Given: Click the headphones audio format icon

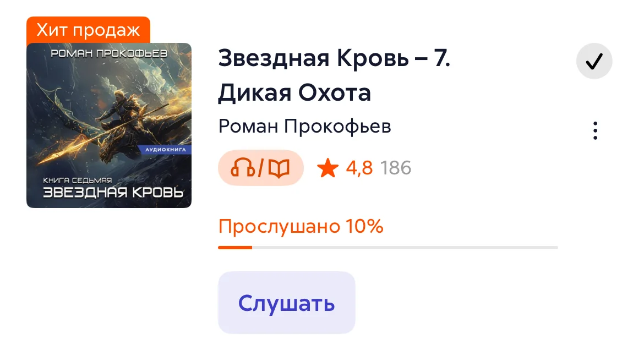Looking at the screenshot, I should point(243,168).
